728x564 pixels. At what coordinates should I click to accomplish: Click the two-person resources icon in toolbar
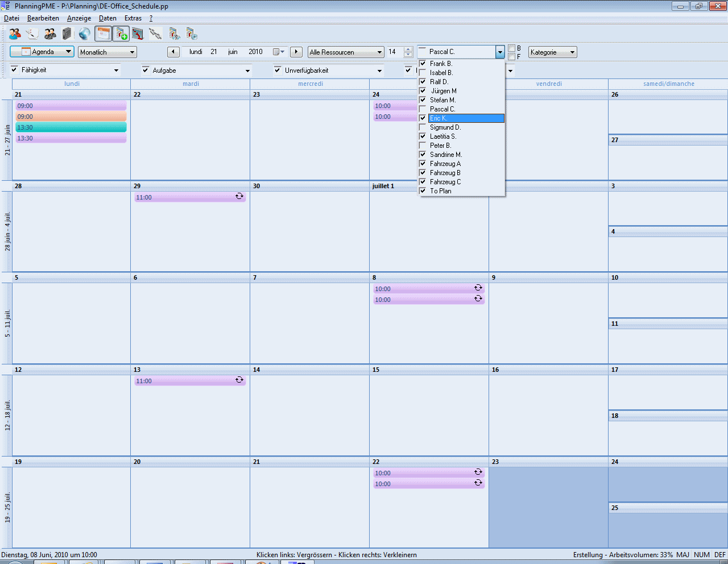15,34
